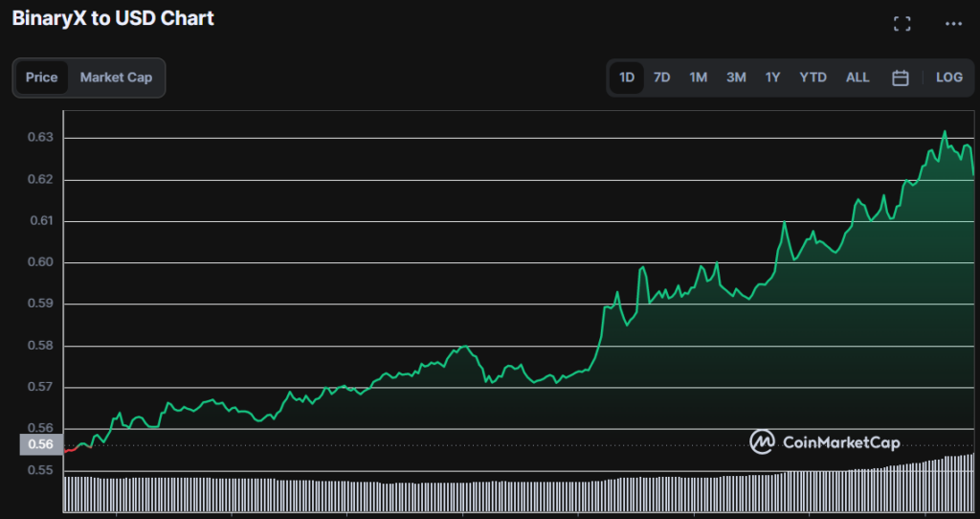Open the calendar date range picker
980x519 pixels.
pyautogui.click(x=900, y=78)
